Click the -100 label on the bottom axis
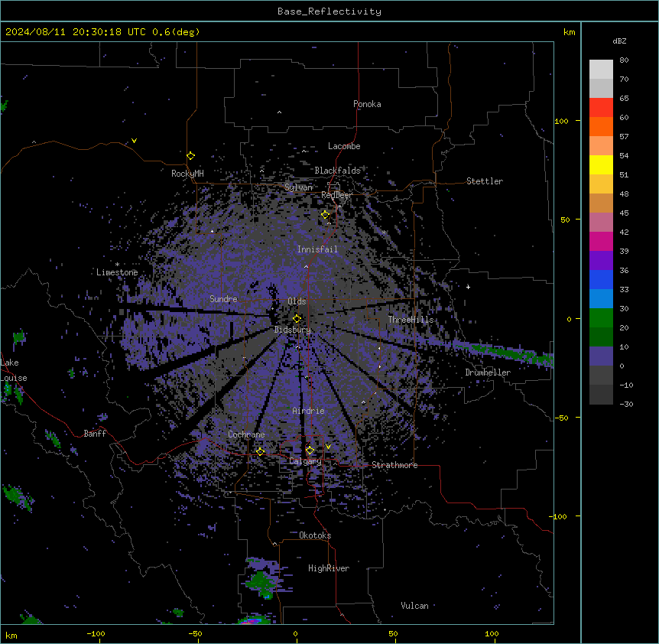The height and width of the screenshot is (644, 659). [x=96, y=633]
